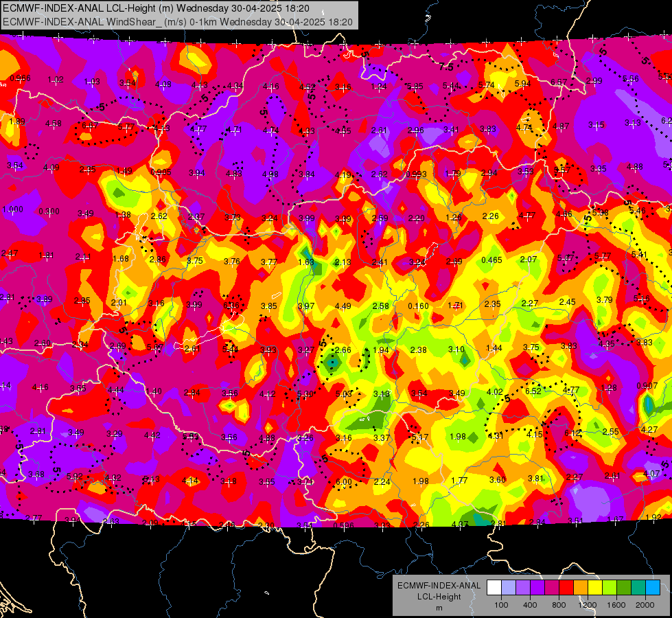The height and width of the screenshot is (618, 672).
Task: Click the 0.465 wind shear value
Action: 491,260
